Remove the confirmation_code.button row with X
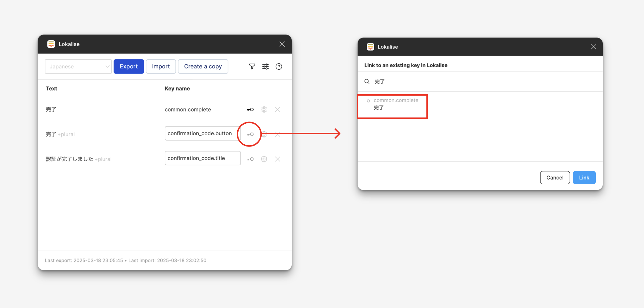Screen dimensions: 644x308 point(278,134)
